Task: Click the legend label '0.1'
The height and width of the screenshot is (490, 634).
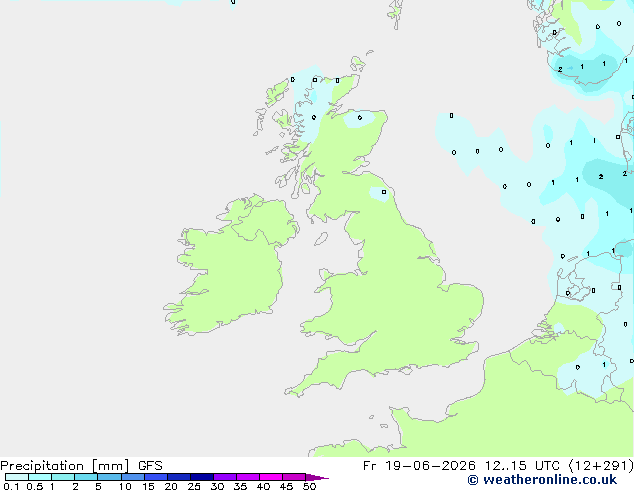Action: 11,486
